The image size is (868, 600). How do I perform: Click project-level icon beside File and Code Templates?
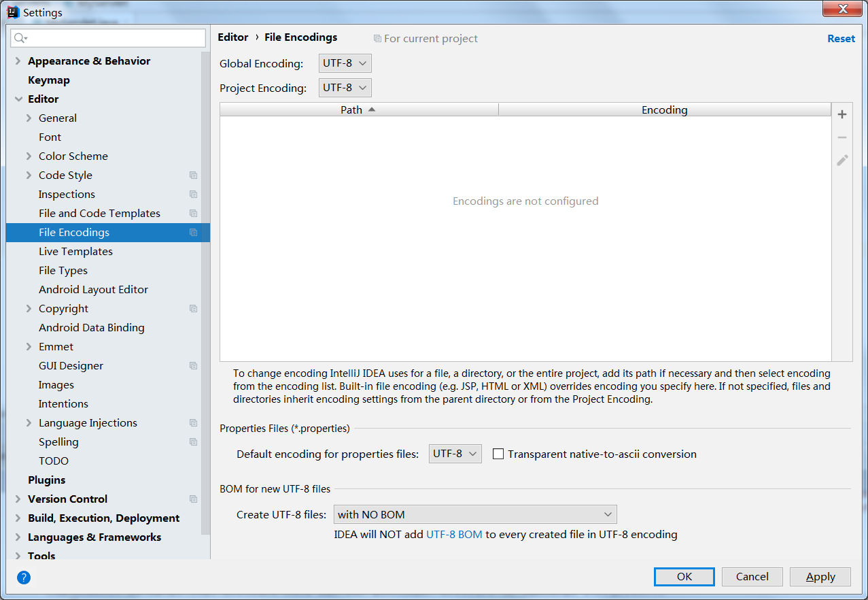[x=194, y=214]
